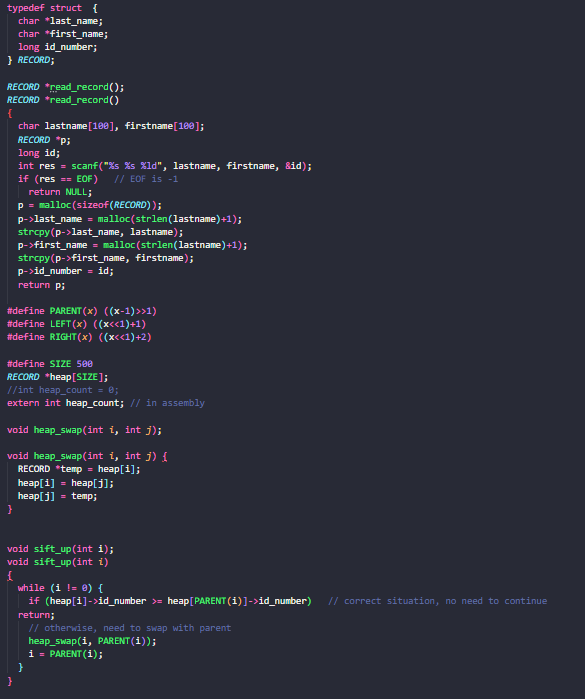Click the '// in assembly' comment

pyautogui.click(x=168, y=403)
